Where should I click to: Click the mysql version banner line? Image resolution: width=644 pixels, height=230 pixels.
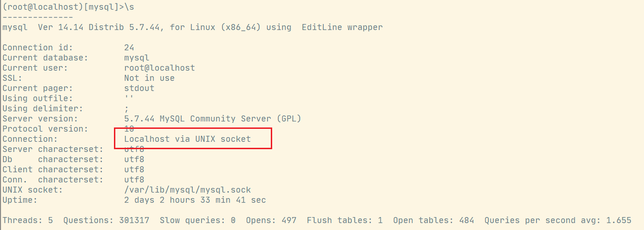coord(192,27)
